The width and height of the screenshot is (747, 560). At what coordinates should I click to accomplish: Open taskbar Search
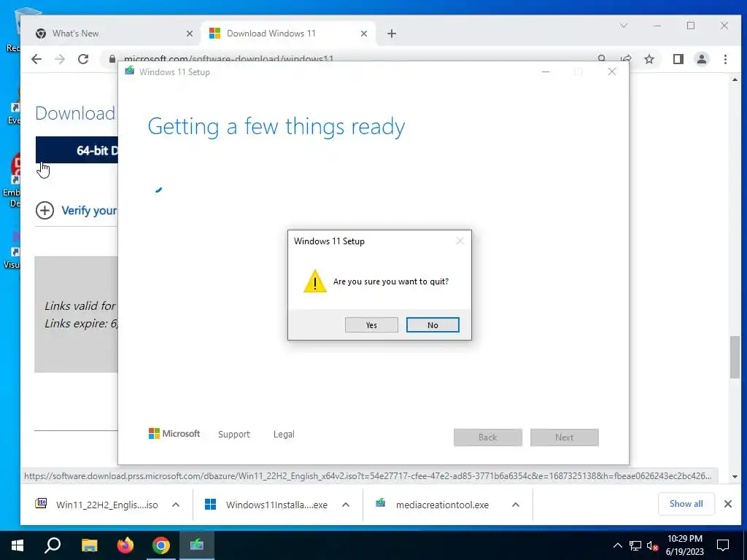tap(53, 545)
